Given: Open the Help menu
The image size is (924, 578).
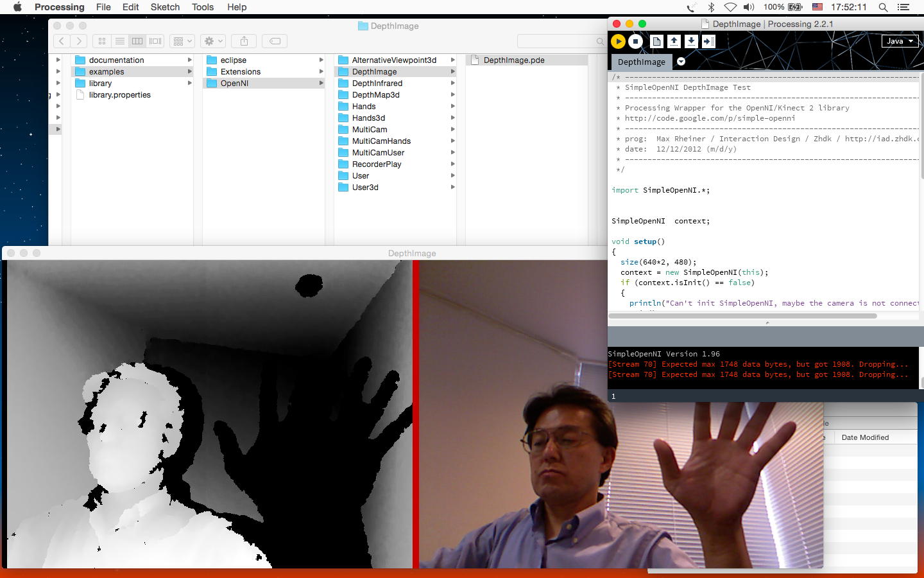Looking at the screenshot, I should click(x=237, y=7).
